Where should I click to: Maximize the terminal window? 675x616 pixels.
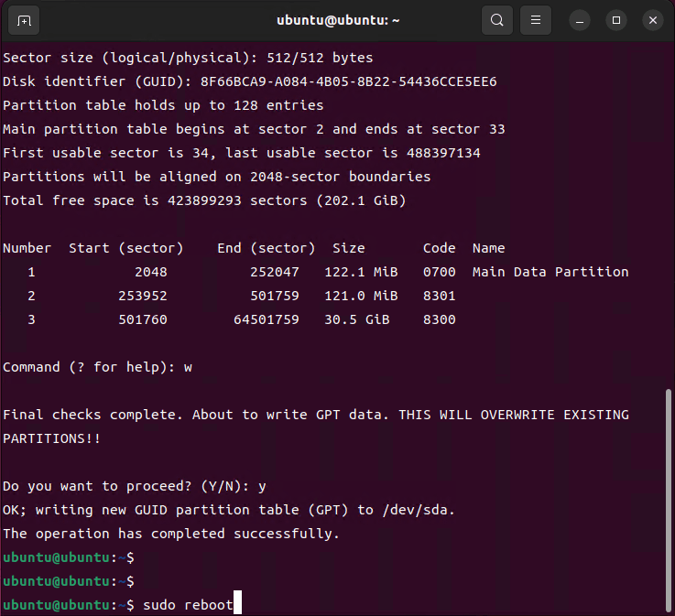[616, 20]
